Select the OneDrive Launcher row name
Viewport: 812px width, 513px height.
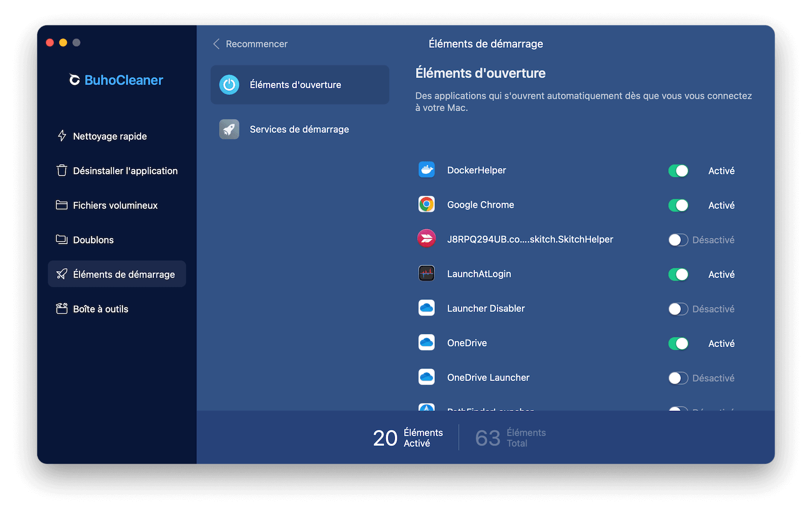488,378
